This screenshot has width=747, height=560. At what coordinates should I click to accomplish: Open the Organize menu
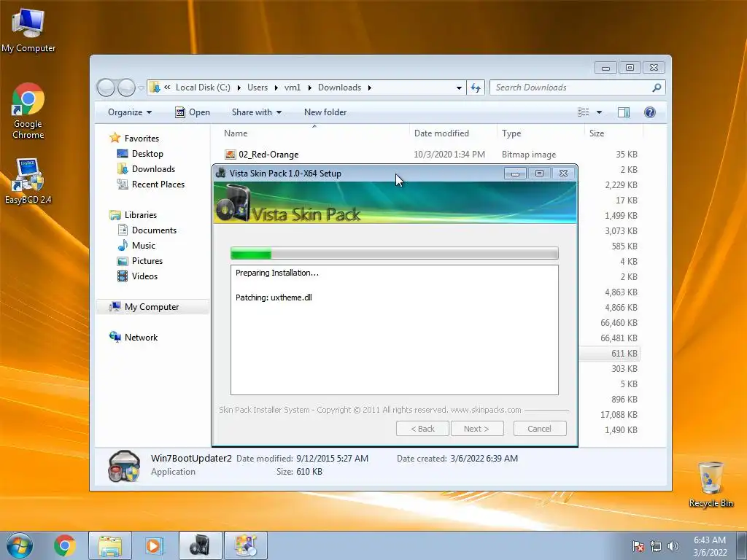(x=130, y=112)
